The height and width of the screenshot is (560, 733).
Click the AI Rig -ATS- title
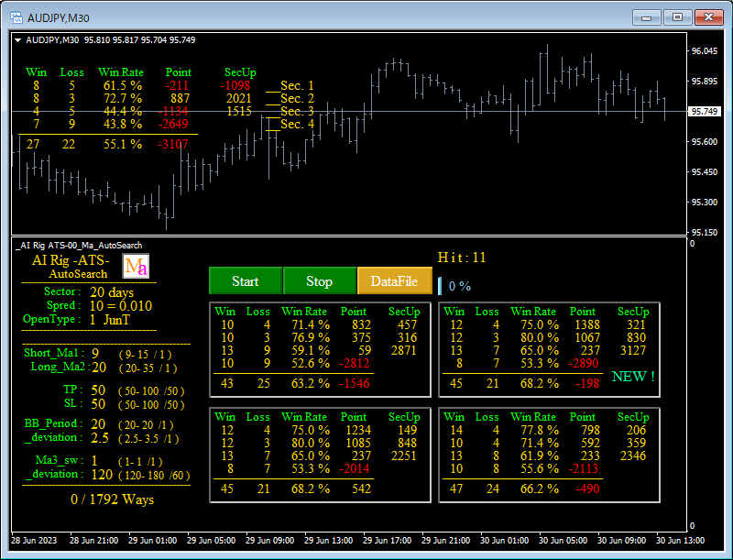tap(71, 260)
